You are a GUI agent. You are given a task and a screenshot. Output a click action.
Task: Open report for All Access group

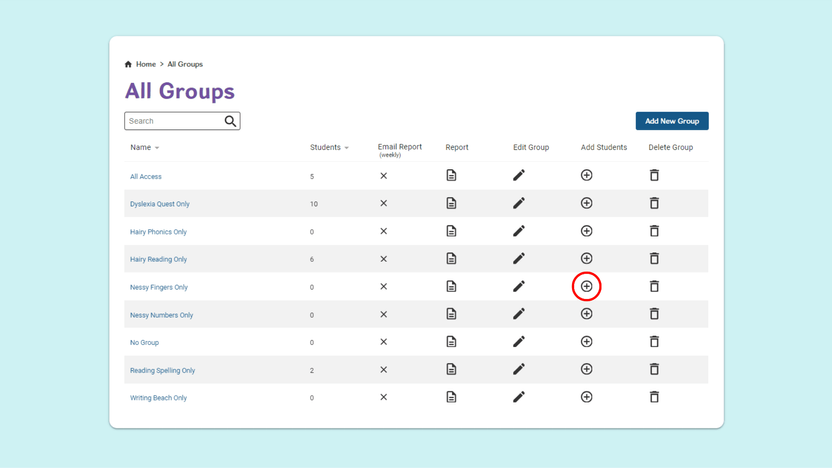pos(451,175)
